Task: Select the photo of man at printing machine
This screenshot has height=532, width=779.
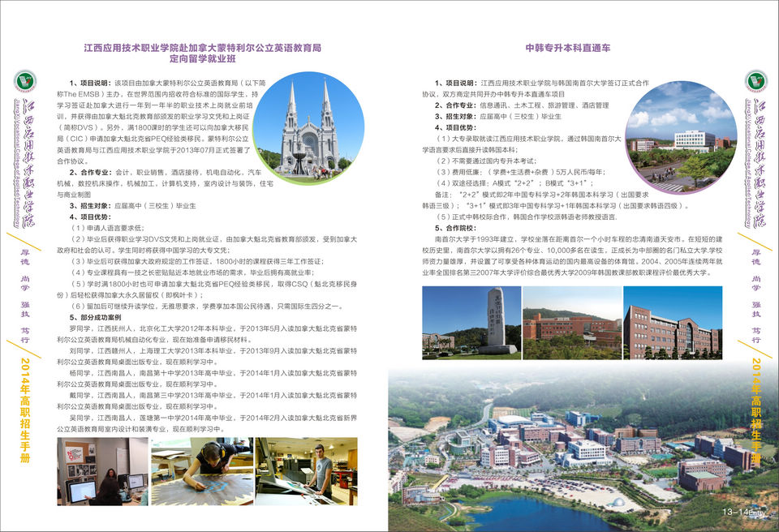Action: (x=307, y=471)
